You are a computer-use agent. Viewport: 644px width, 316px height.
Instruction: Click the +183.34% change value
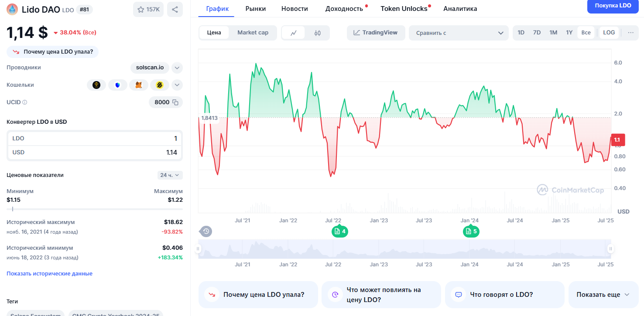[170, 258]
